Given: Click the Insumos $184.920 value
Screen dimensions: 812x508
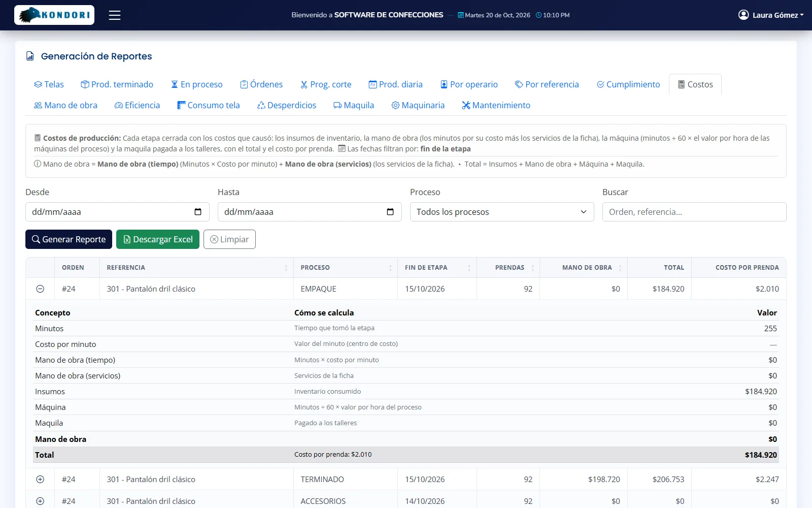Looking at the screenshot, I should [x=761, y=391].
